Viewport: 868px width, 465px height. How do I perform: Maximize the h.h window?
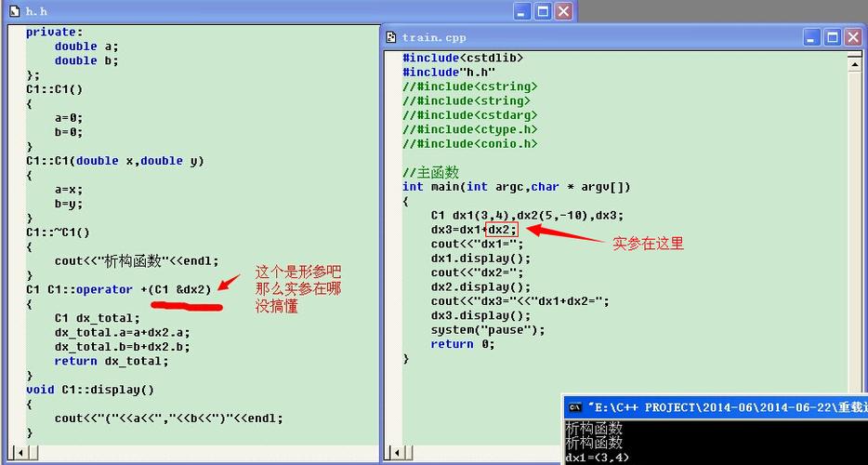pos(543,11)
